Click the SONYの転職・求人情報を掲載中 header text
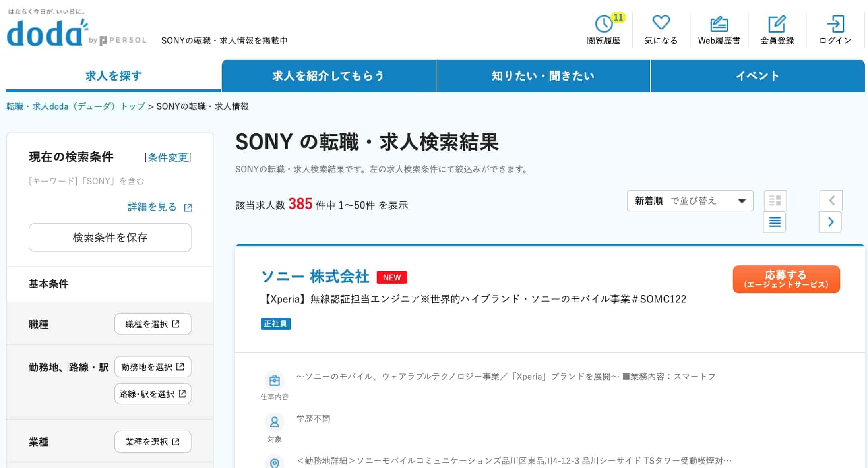 coord(225,41)
